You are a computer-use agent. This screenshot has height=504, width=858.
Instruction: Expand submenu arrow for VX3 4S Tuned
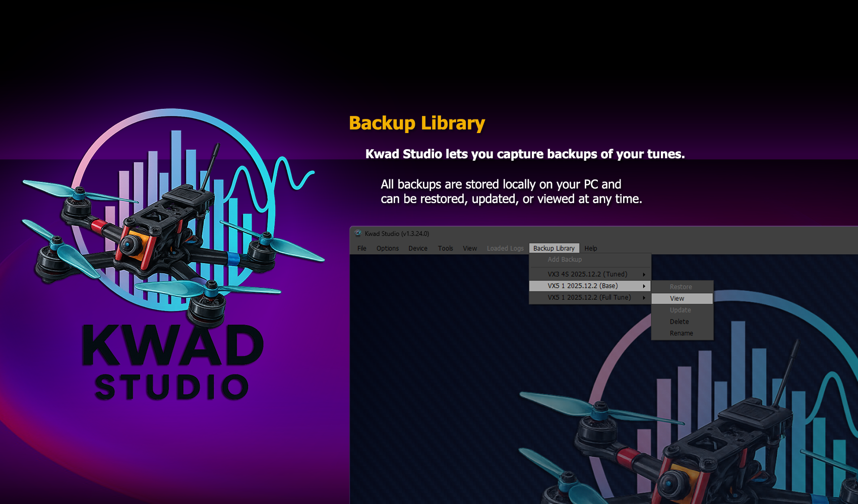click(644, 275)
